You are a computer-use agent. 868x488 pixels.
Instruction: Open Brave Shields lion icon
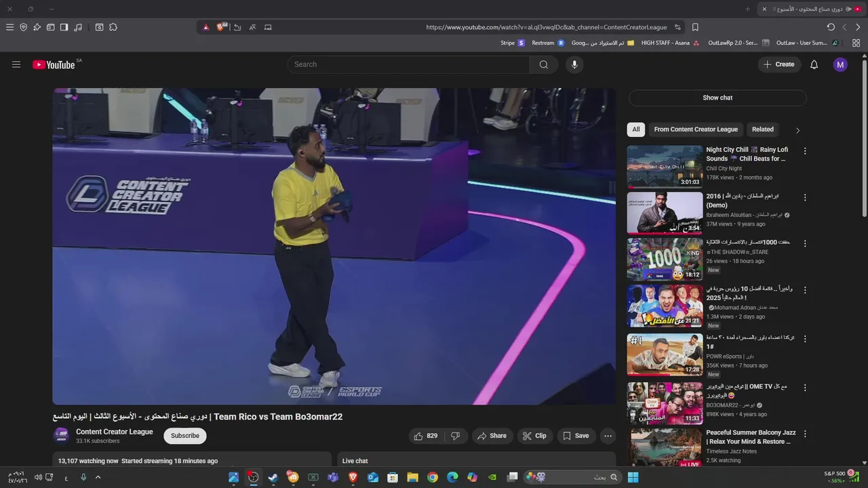click(x=221, y=27)
